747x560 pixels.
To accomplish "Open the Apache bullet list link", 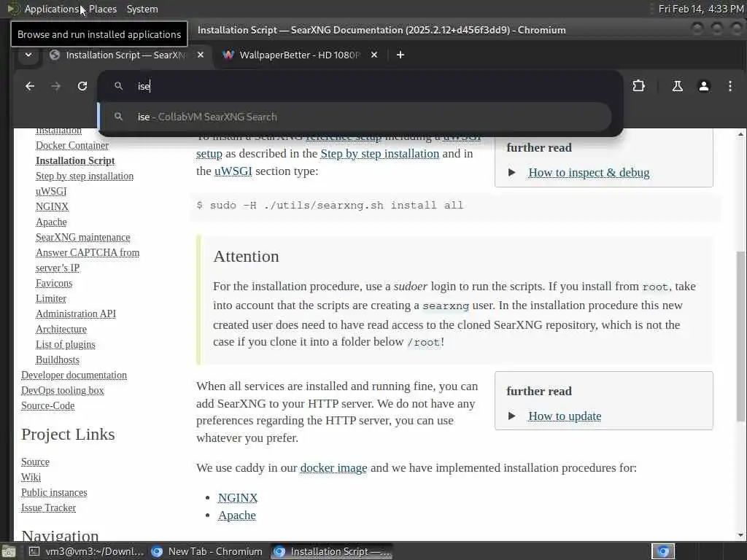I will click(237, 515).
